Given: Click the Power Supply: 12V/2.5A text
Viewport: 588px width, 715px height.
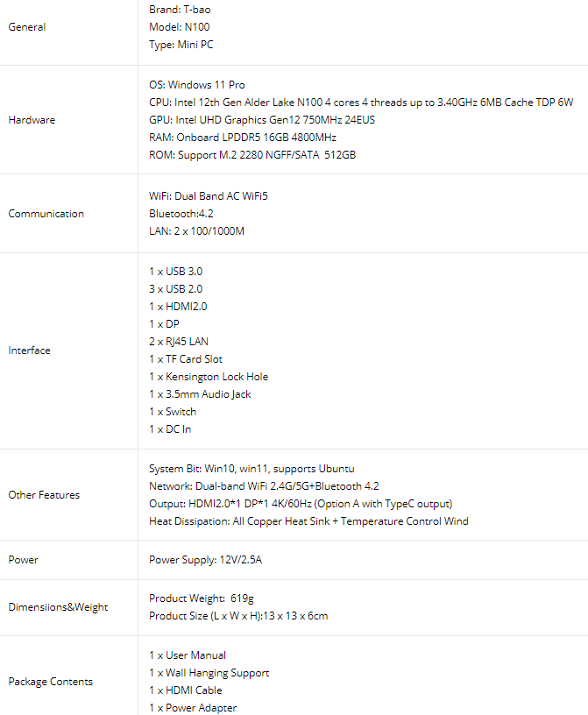Looking at the screenshot, I should 205,560.
